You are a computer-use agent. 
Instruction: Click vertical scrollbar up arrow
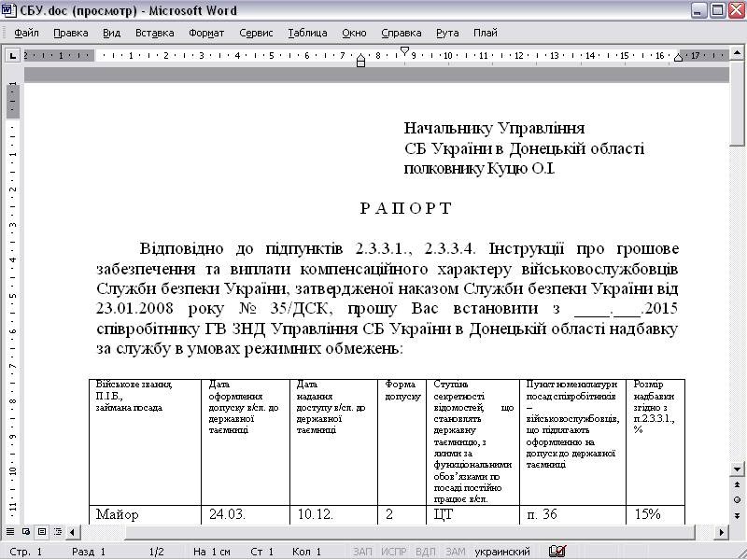(738, 55)
